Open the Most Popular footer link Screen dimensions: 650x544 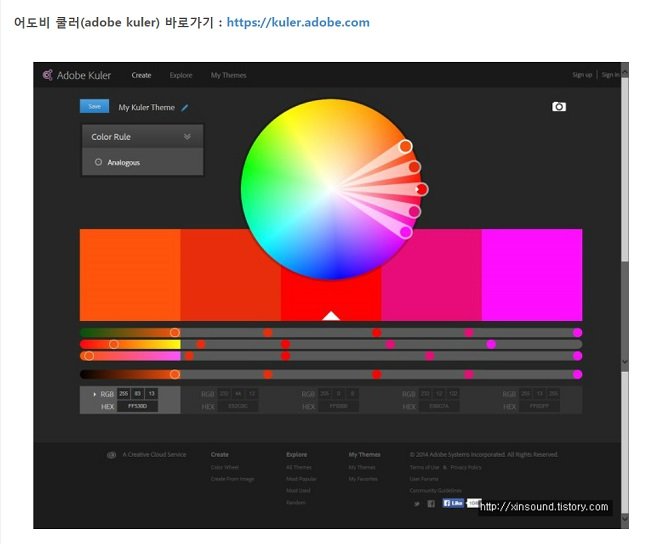pos(301,479)
